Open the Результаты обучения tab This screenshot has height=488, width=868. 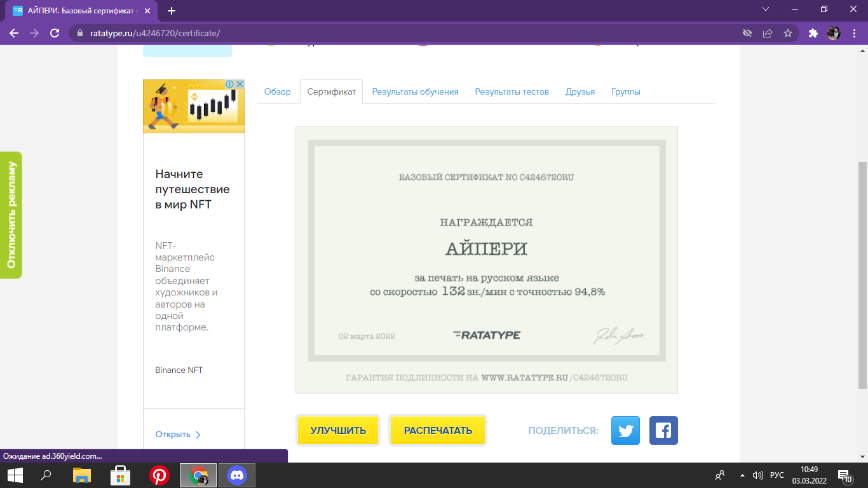coord(416,91)
